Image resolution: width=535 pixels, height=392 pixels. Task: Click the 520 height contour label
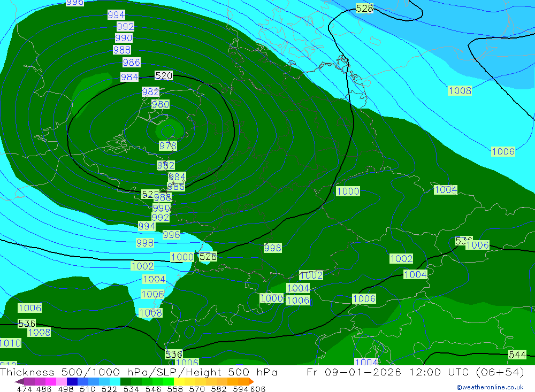tap(164, 75)
